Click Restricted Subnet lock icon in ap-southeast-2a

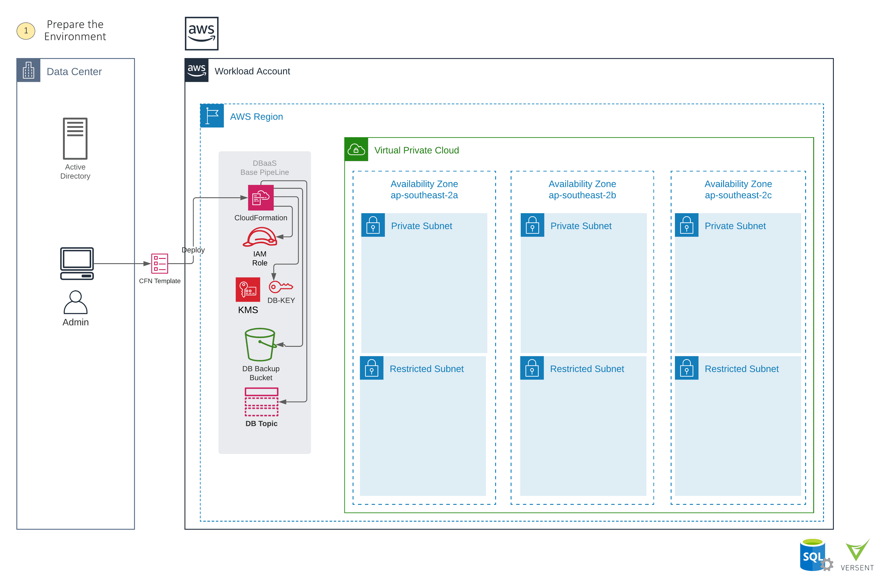372,368
